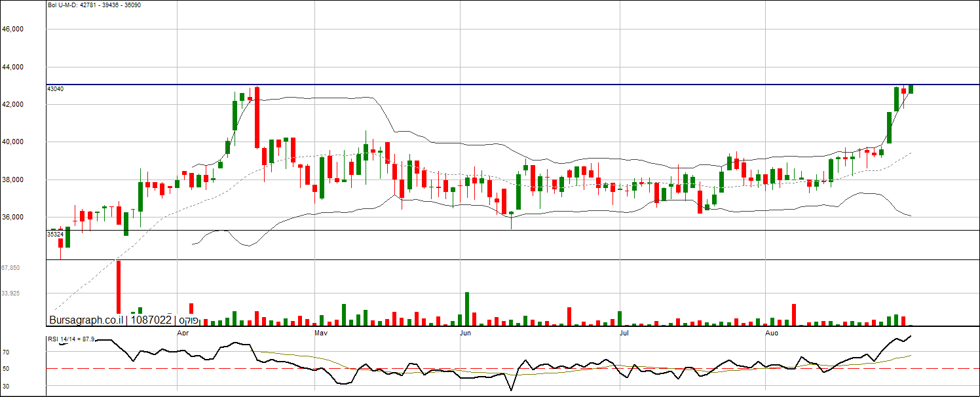Select the Jun label on time axis

[465, 333]
